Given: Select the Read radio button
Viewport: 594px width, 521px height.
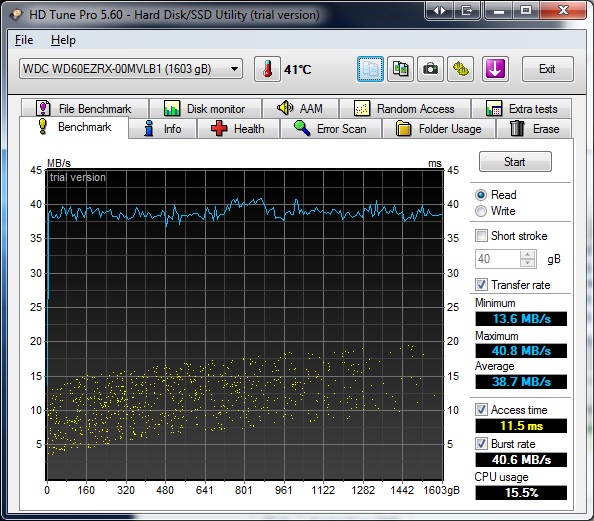Looking at the screenshot, I should 481,195.
